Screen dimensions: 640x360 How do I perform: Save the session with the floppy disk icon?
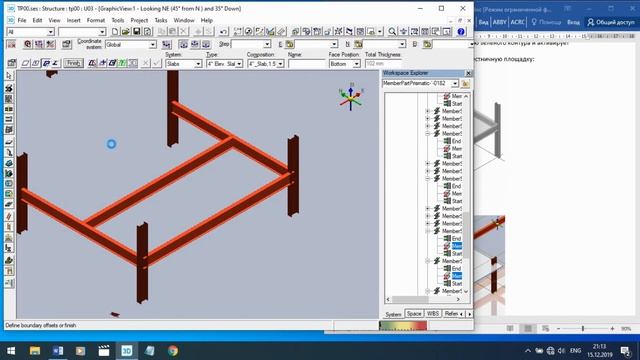[x=136, y=31]
